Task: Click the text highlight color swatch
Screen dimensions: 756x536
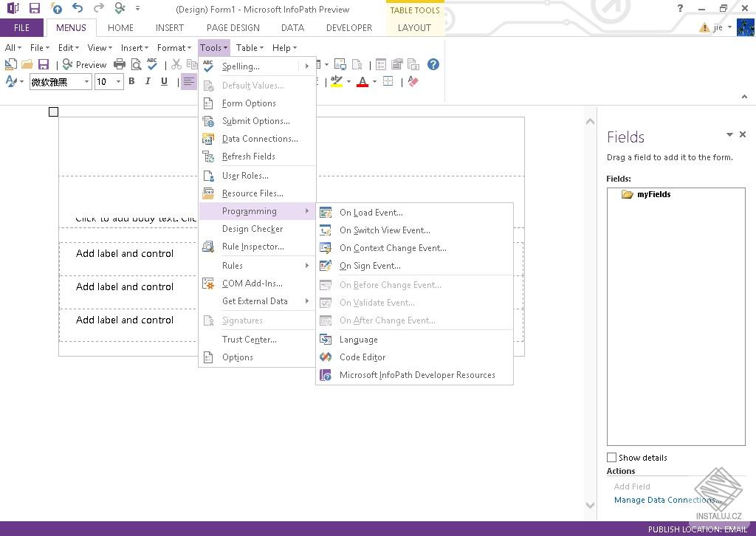Action: point(337,81)
